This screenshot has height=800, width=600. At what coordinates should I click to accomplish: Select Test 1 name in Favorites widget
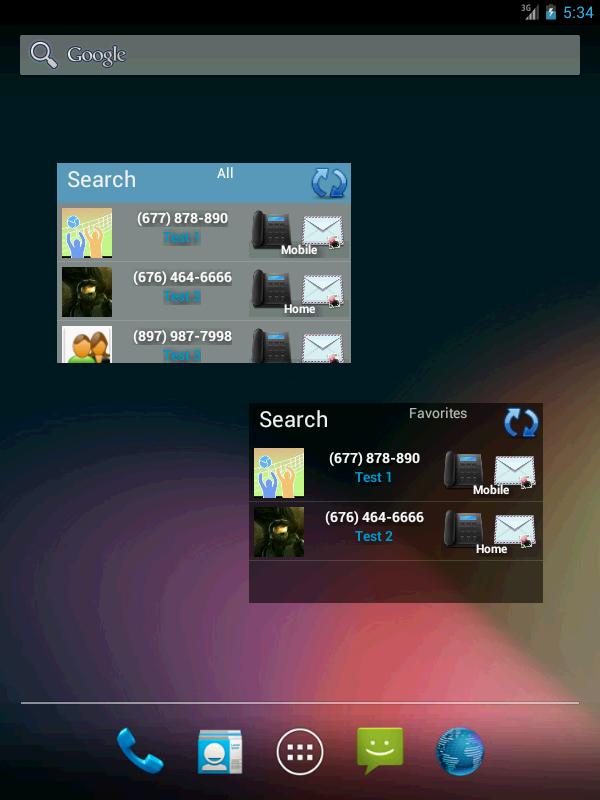(373, 478)
